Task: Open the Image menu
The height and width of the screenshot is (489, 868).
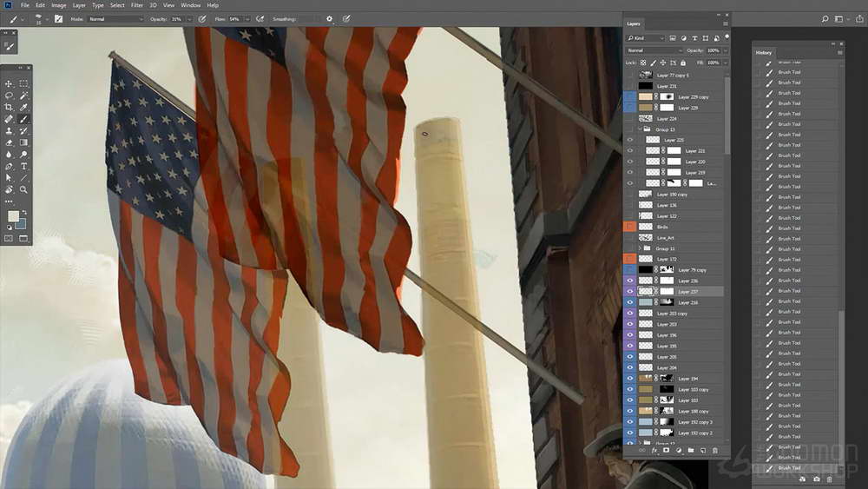Action: [x=59, y=5]
